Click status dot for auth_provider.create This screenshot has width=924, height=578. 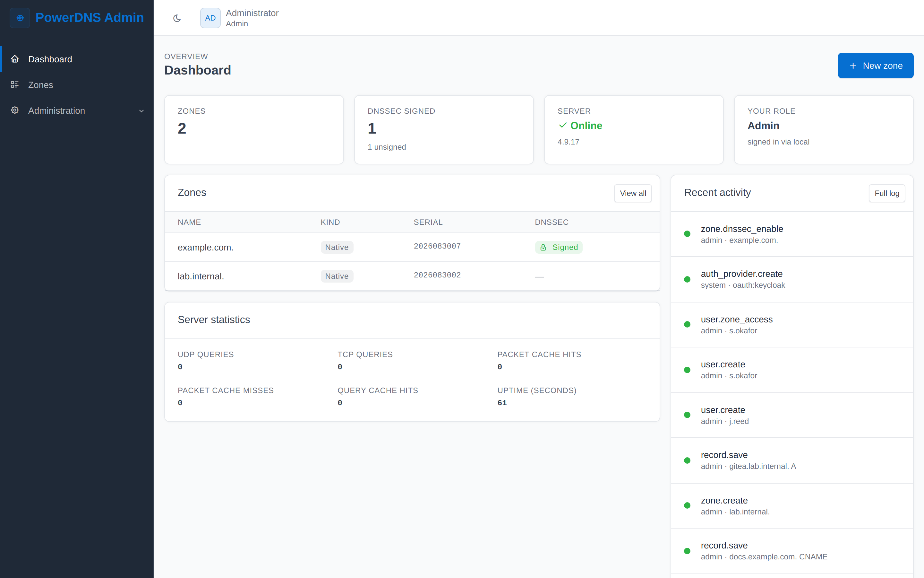pos(687,279)
